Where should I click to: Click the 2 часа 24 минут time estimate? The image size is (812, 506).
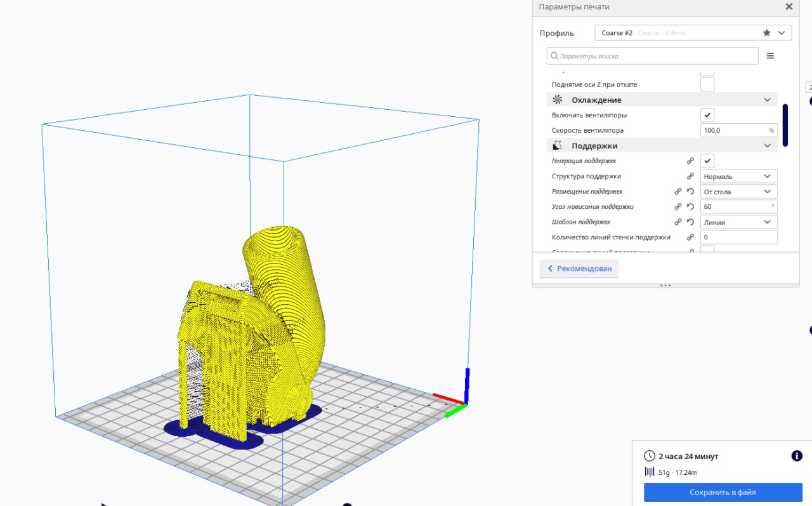coord(688,456)
